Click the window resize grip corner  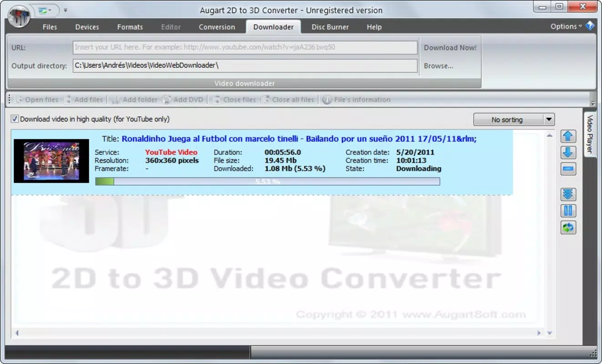click(x=593, y=353)
